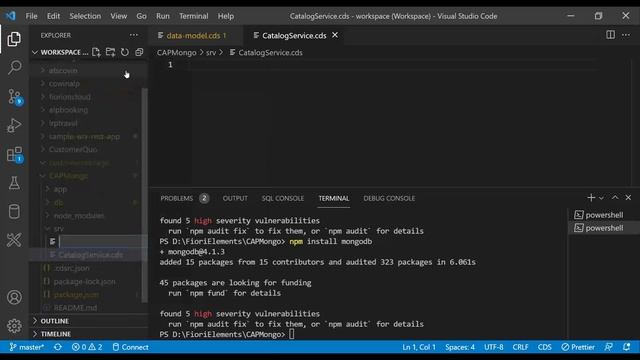
Task: Open the terminal launch profile dropdown
Action: tap(601, 198)
